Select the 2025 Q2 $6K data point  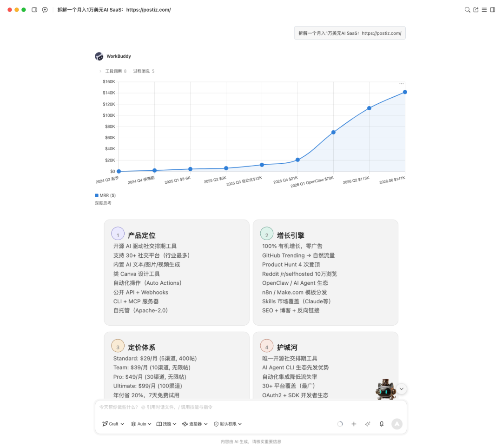click(226, 168)
